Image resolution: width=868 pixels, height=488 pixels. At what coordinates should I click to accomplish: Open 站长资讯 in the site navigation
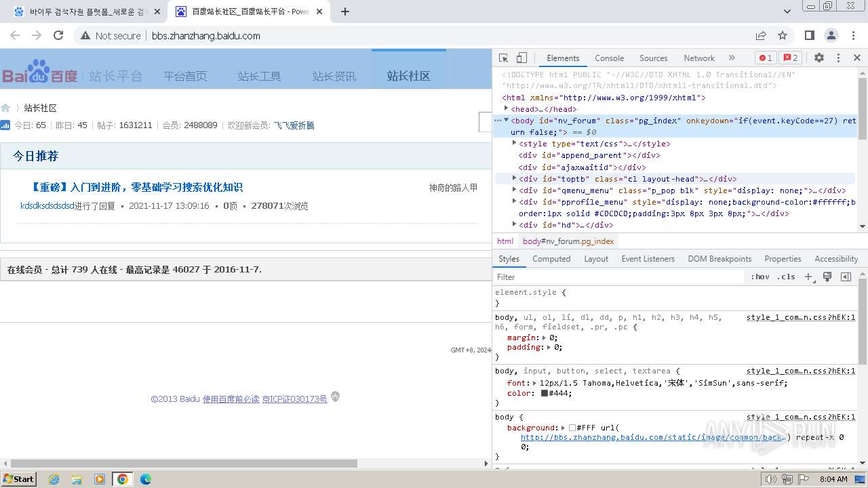(334, 76)
